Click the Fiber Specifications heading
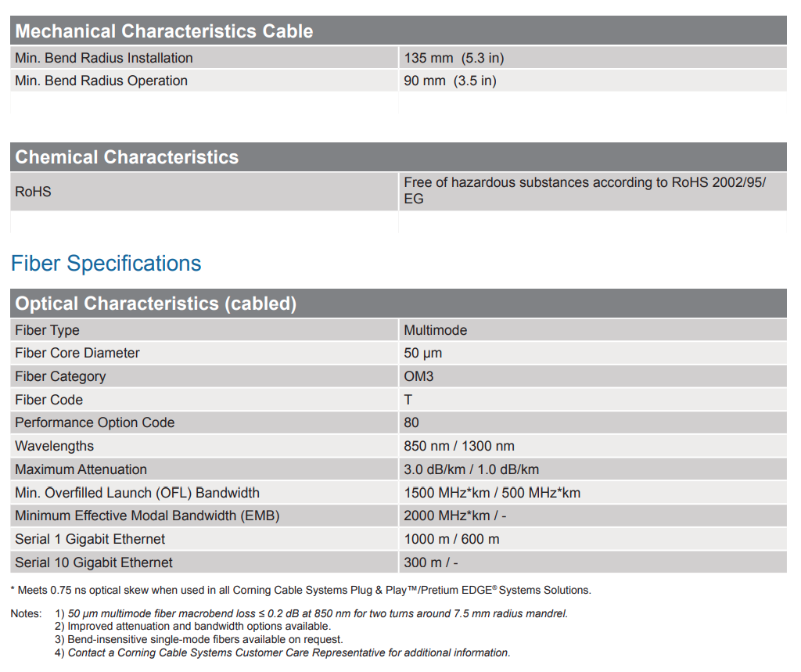Viewport: 801px width, 672px height. click(x=106, y=264)
